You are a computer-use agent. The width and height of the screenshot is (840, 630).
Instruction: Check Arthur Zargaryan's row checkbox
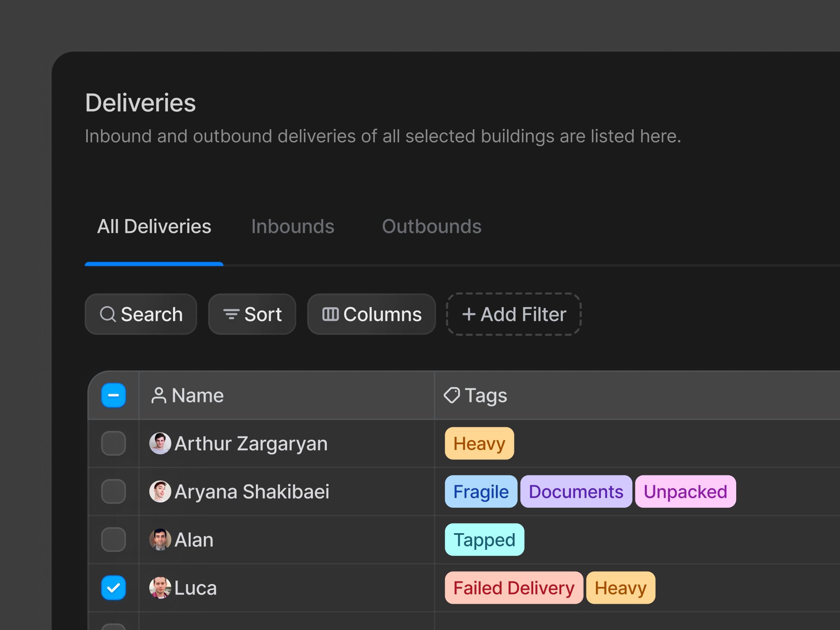114,443
